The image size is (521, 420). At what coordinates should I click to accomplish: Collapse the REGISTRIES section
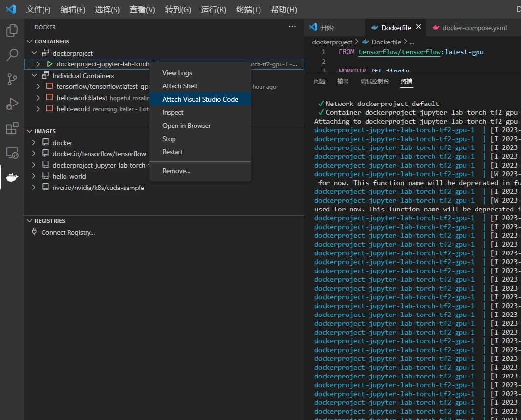tap(30, 220)
